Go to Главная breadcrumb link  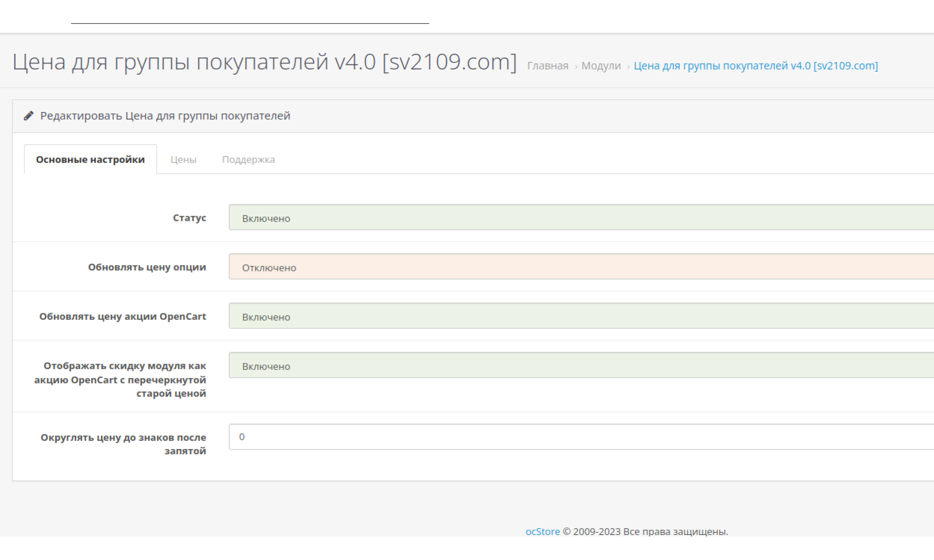[x=547, y=66]
